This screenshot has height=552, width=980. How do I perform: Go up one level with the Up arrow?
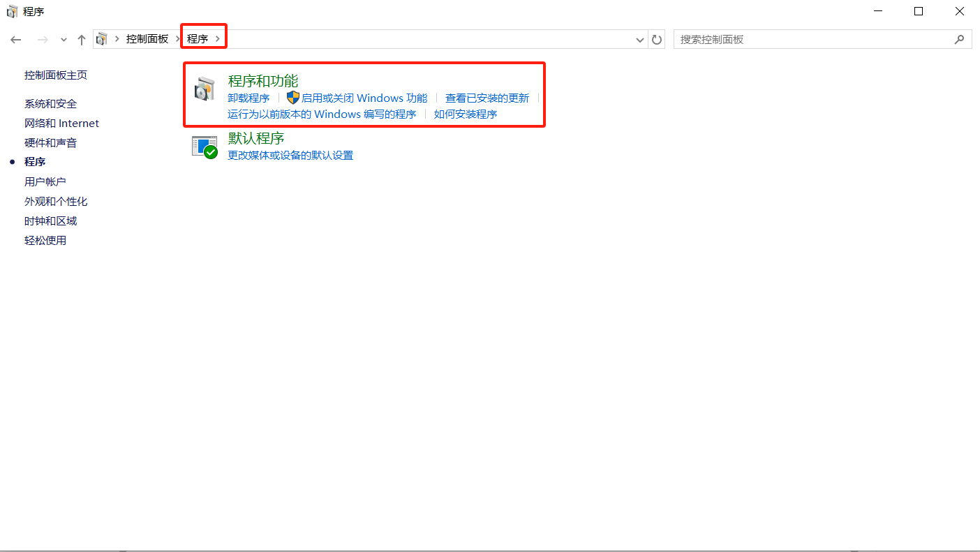coord(82,40)
